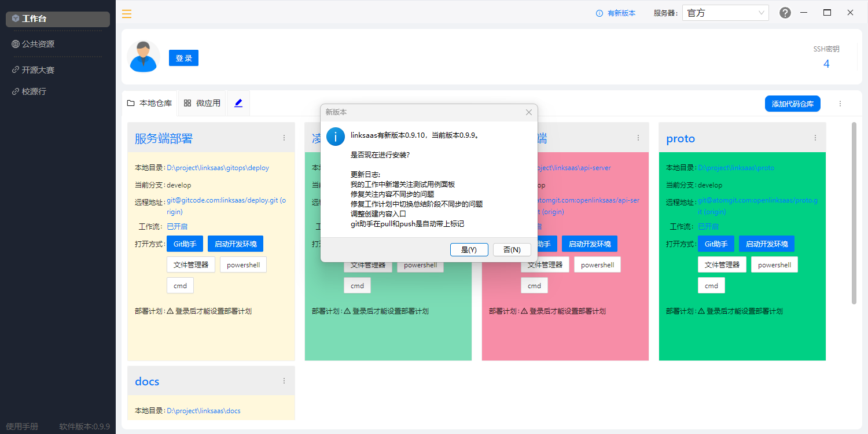Open 文件管理器 in 服务端部署 card
The height and width of the screenshot is (434, 868).
pos(191,264)
